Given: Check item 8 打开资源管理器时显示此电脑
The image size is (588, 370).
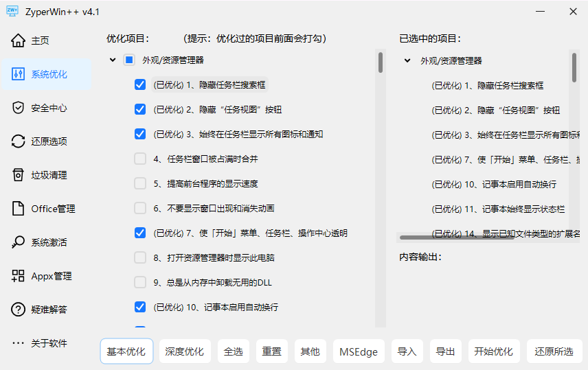Looking at the screenshot, I should click(140, 258).
